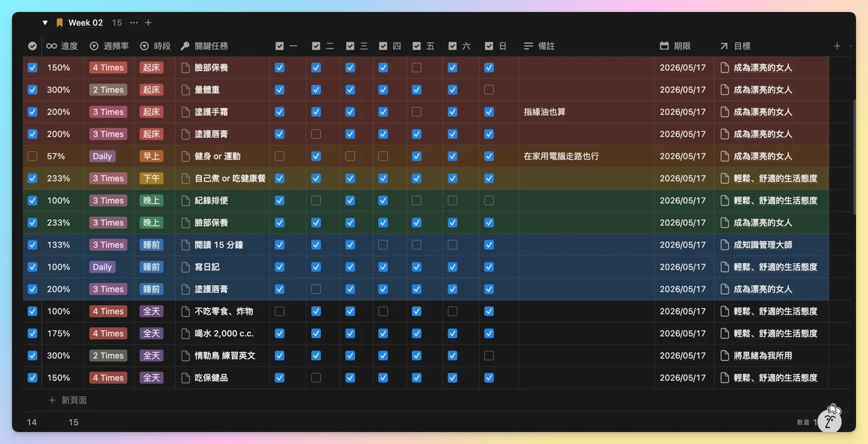Open the 四 (Thursday) checkbox column header
This screenshot has height=444, width=868.
(x=390, y=46)
